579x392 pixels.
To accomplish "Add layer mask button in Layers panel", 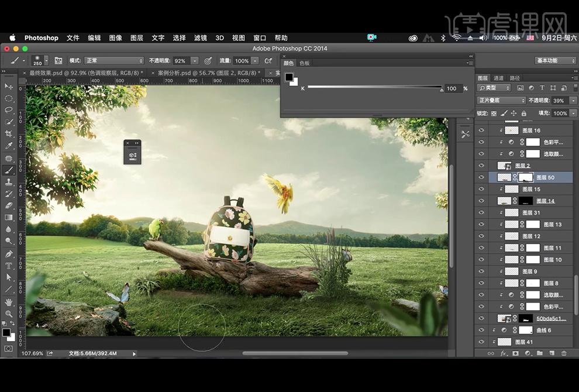I will point(515,353).
